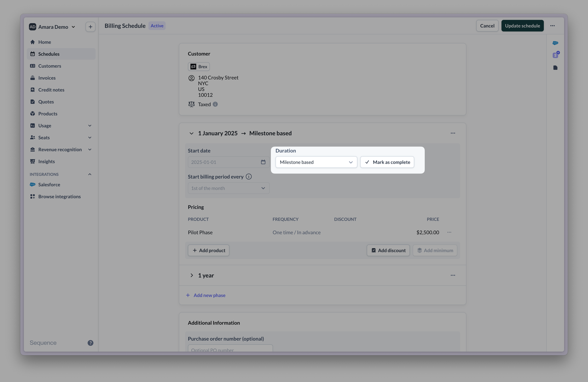588x382 pixels.
Task: Click the 140 Crosby Street address
Action: click(218, 77)
